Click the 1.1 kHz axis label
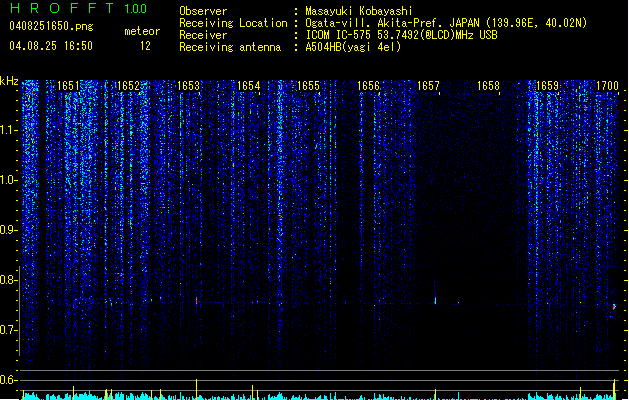The width and height of the screenshot is (629, 400). click(x=8, y=130)
